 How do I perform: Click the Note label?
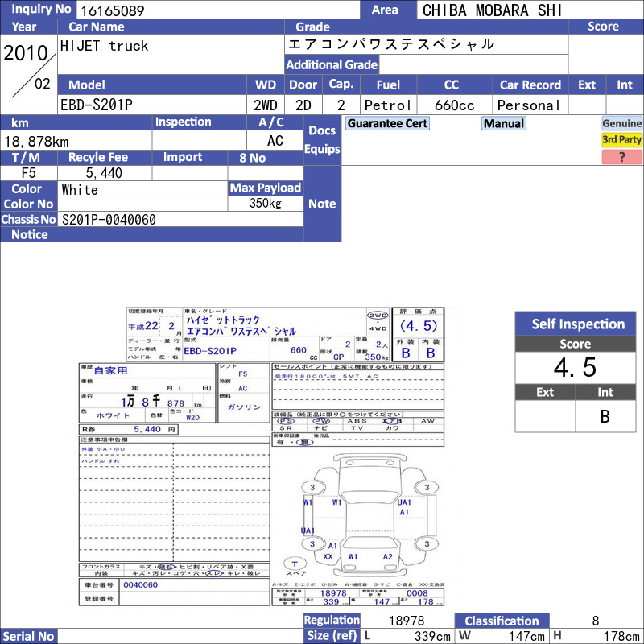pyautogui.click(x=322, y=204)
